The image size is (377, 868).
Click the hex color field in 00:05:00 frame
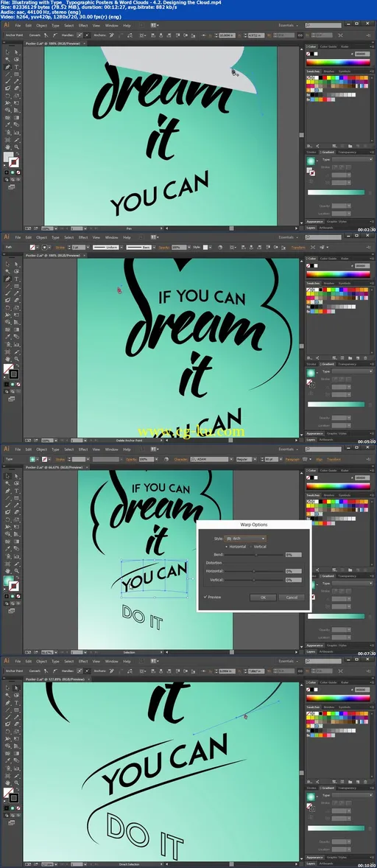coord(362,266)
